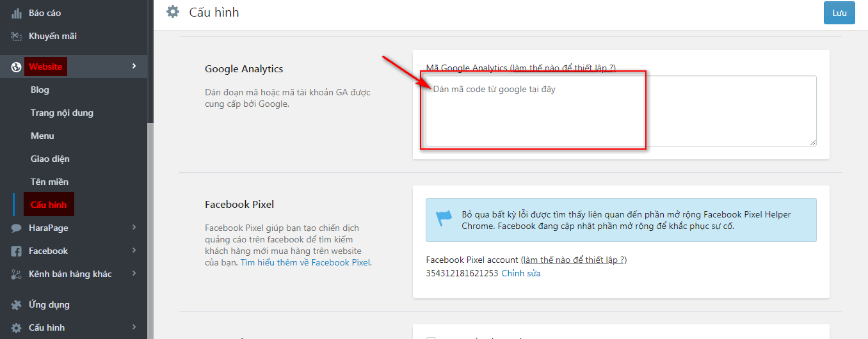Click the Facebook logo icon in sidebar
Image resolution: width=868 pixels, height=339 pixels.
17,251
